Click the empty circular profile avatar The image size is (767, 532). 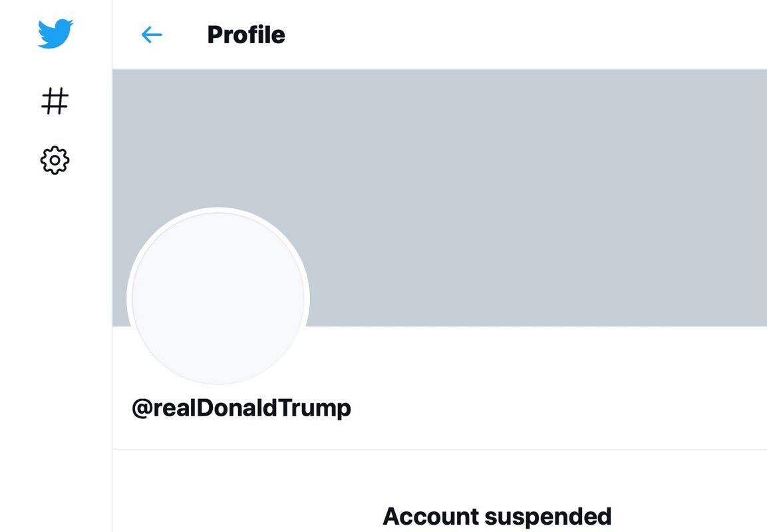point(218,299)
